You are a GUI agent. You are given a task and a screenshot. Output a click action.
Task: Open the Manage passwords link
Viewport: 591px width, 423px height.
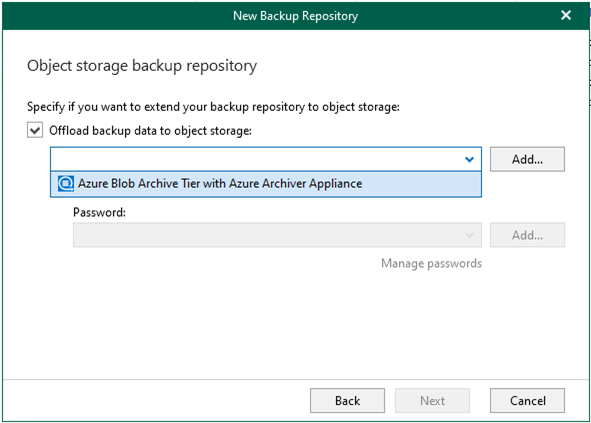tap(431, 263)
